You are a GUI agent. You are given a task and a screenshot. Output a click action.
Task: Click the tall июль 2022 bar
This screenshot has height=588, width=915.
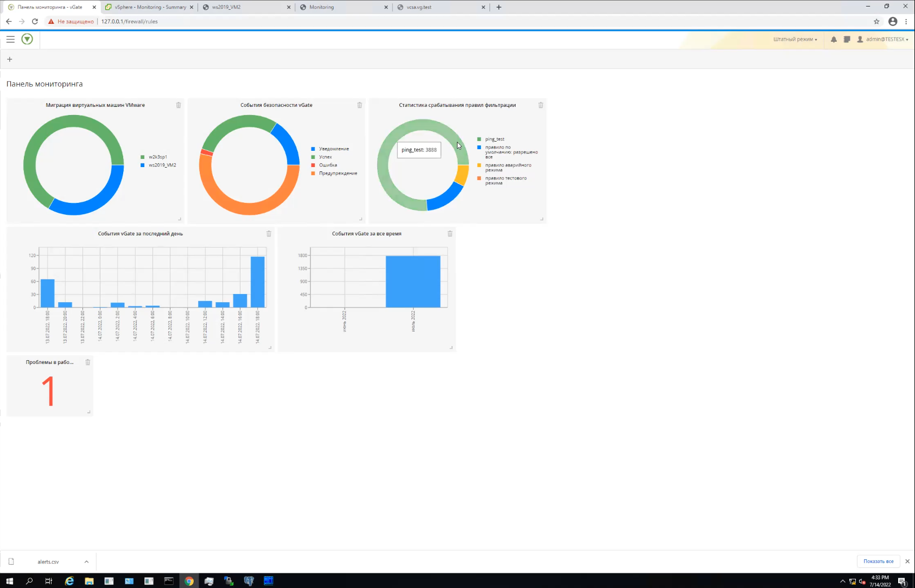pos(413,282)
